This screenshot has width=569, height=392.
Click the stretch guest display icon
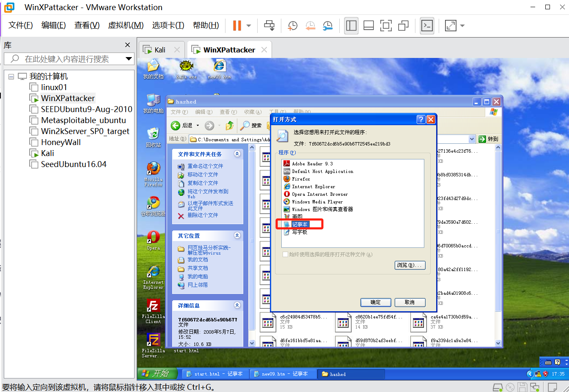pos(451,25)
